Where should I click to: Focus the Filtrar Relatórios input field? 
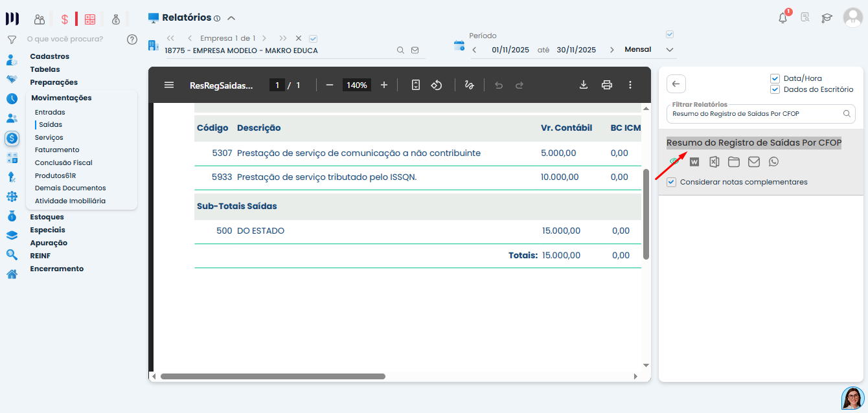click(x=761, y=113)
